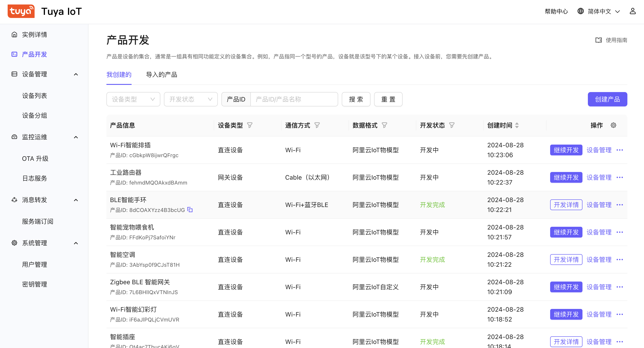Viewport: 644px width, 348px height.
Task: Open more actions for 工业路由器 row
Action: coord(620,178)
